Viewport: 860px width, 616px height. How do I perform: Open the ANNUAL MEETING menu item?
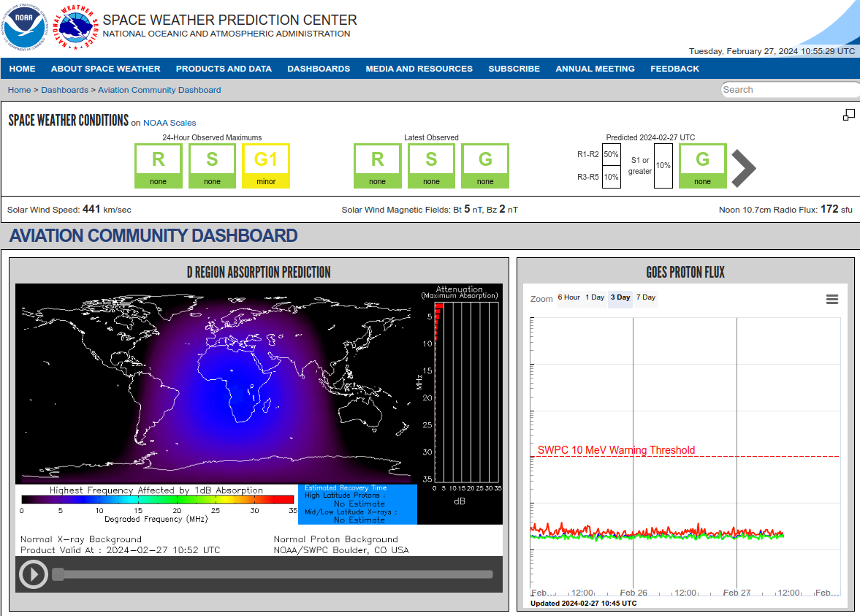(x=595, y=69)
